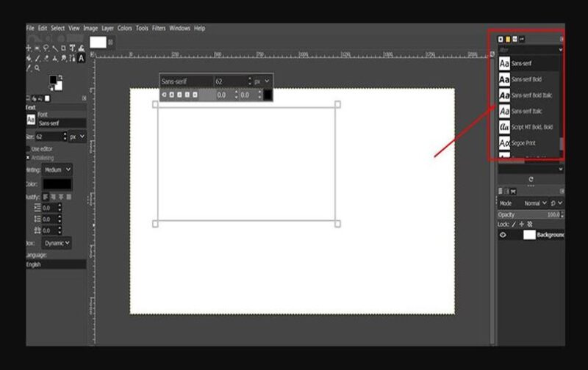Open the Colors menu
The image size is (588, 370).
[124, 28]
